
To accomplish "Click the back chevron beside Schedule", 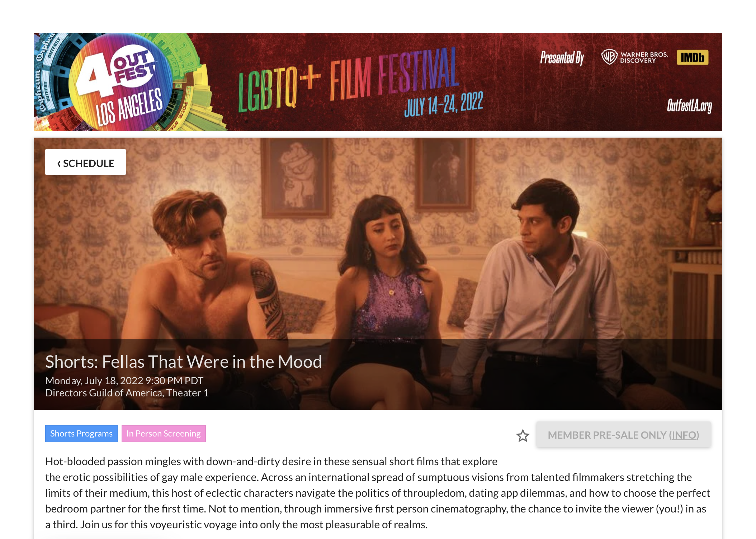I will click(x=59, y=163).
